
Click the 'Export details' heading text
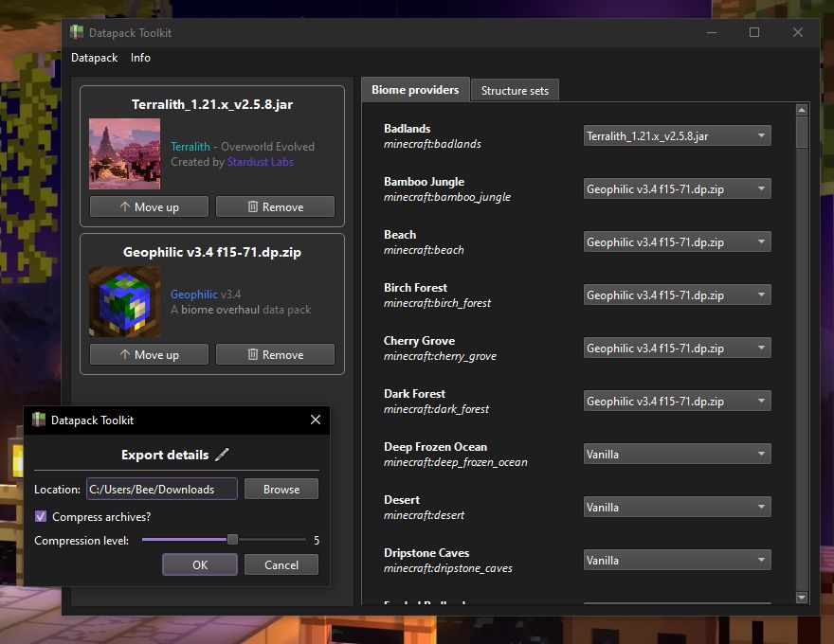pyautogui.click(x=165, y=455)
